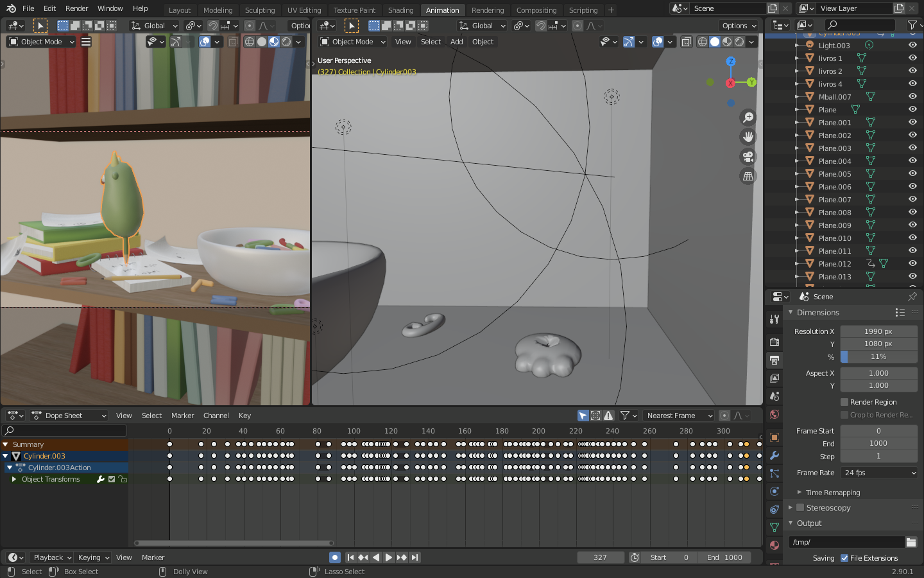
Task: Open the Material properties tab icon
Action: [x=774, y=545]
